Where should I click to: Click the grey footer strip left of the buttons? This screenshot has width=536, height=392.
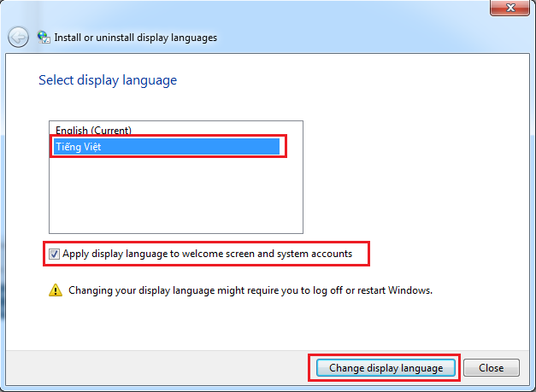154,368
